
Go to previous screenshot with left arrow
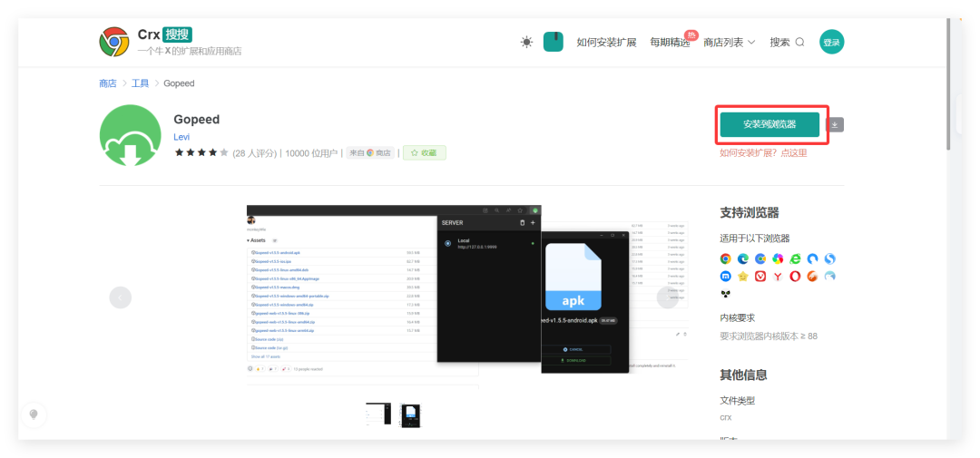120,297
